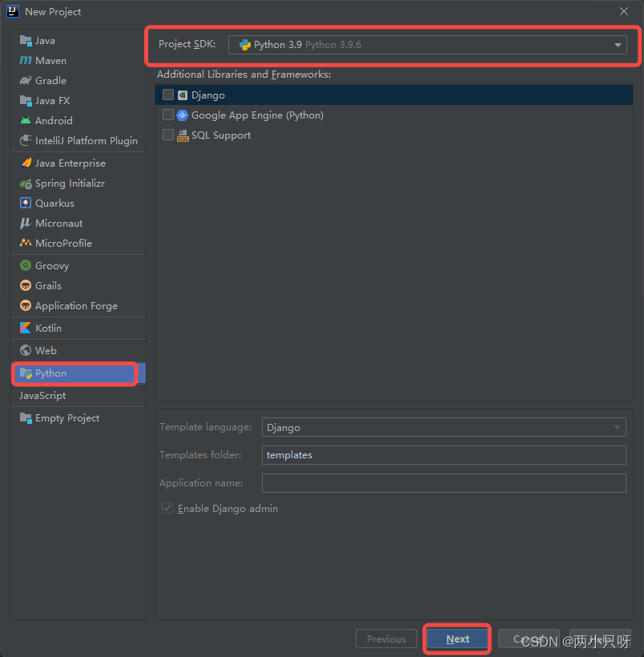Viewport: 644px width, 657px height.
Task: Select the Java FX folder icon
Action: point(26,101)
